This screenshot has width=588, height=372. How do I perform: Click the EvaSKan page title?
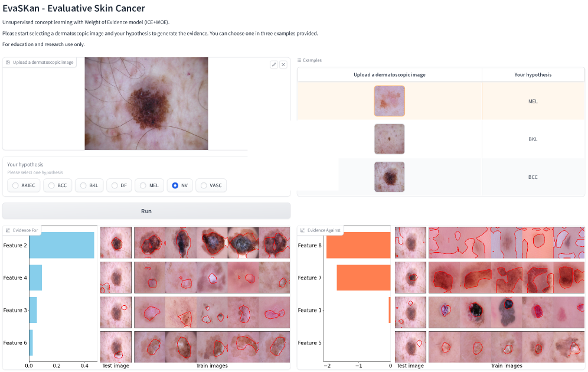coord(74,8)
